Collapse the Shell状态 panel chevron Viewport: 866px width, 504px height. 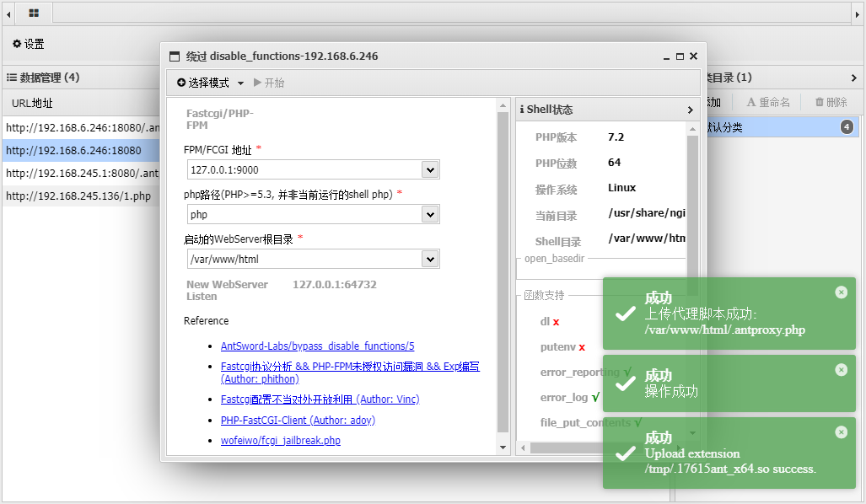[691, 110]
